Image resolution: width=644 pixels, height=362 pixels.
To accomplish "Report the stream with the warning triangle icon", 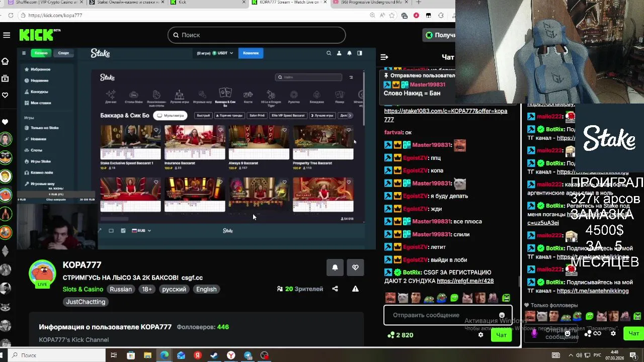I will point(355,289).
